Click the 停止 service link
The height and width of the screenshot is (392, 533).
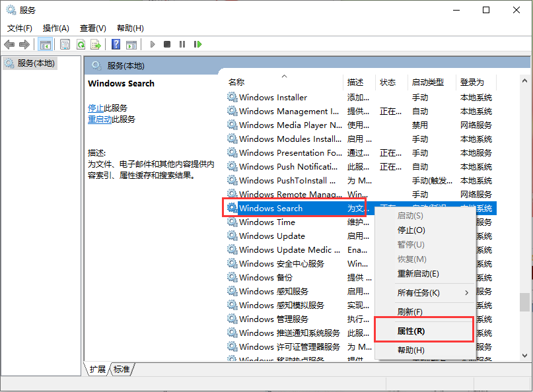pos(96,108)
